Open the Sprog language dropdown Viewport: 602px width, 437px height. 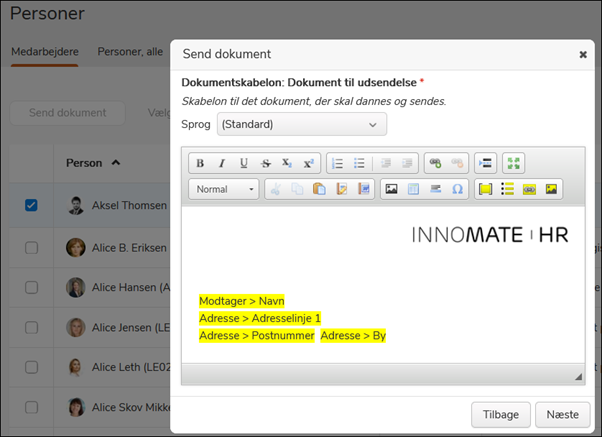coord(301,125)
